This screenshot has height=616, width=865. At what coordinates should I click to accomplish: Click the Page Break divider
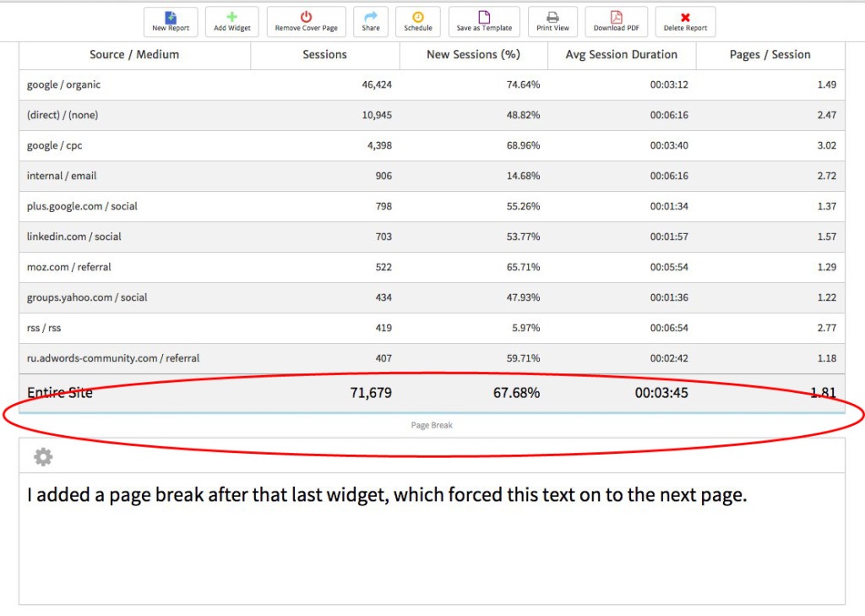pos(432,425)
